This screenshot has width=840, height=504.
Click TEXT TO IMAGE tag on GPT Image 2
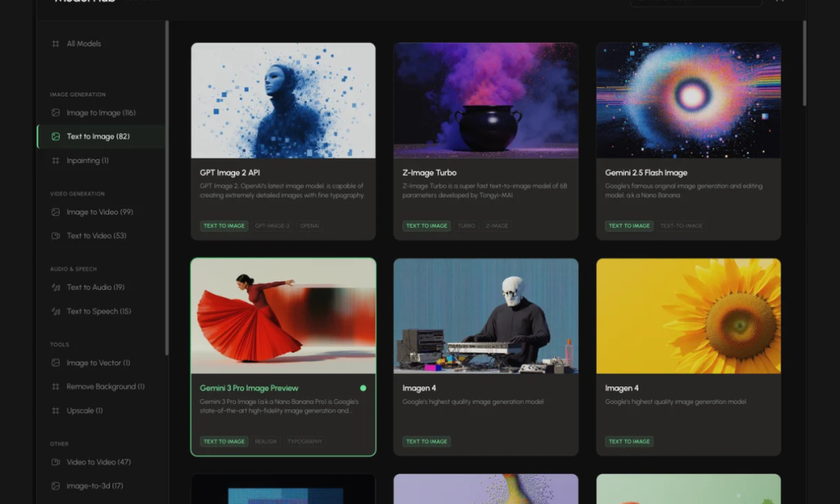224,226
